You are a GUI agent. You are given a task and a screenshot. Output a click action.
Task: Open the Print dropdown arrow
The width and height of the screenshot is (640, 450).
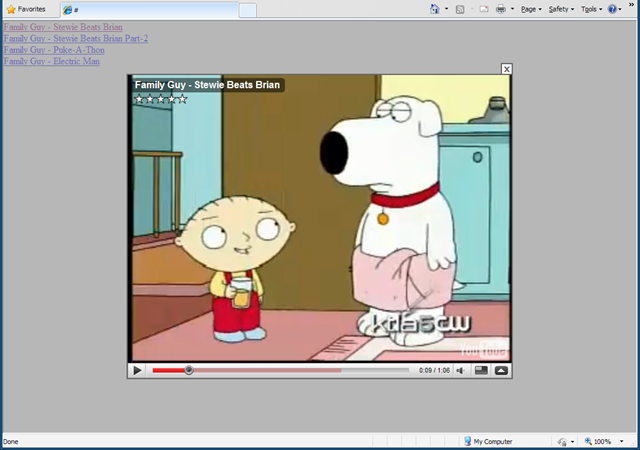512,9
